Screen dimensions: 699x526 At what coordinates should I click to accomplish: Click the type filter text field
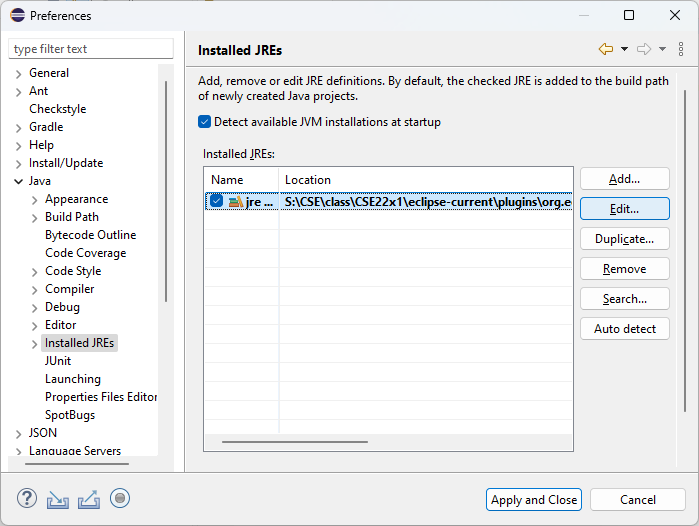[91, 49]
